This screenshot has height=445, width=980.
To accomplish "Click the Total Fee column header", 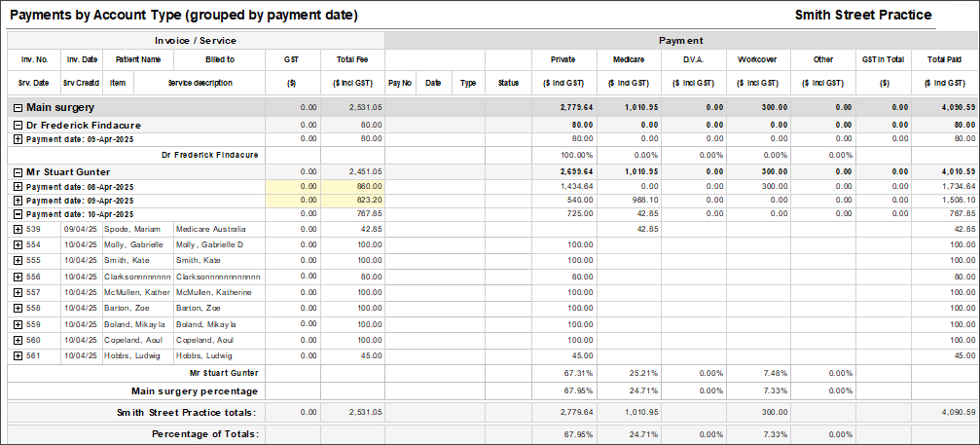I will [352, 59].
